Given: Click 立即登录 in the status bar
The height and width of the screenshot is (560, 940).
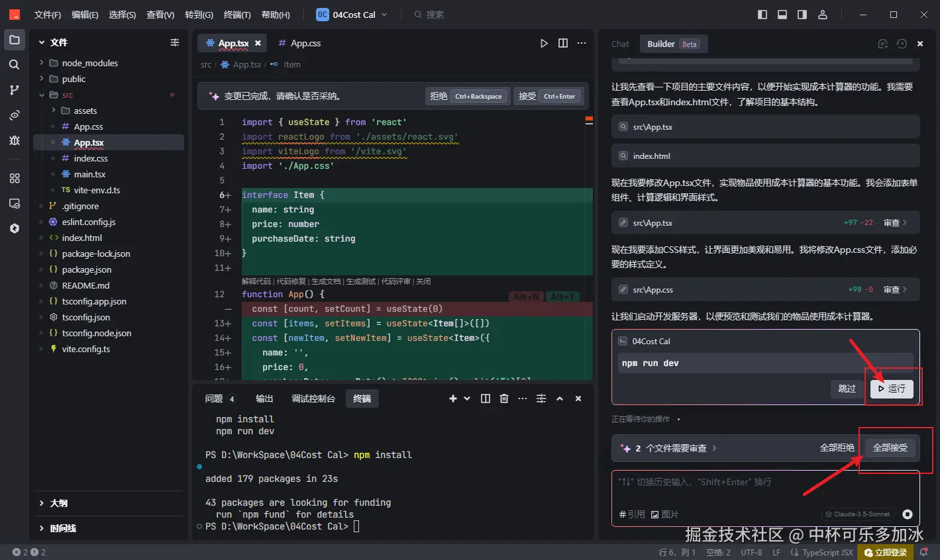Looking at the screenshot, I should tap(886, 552).
